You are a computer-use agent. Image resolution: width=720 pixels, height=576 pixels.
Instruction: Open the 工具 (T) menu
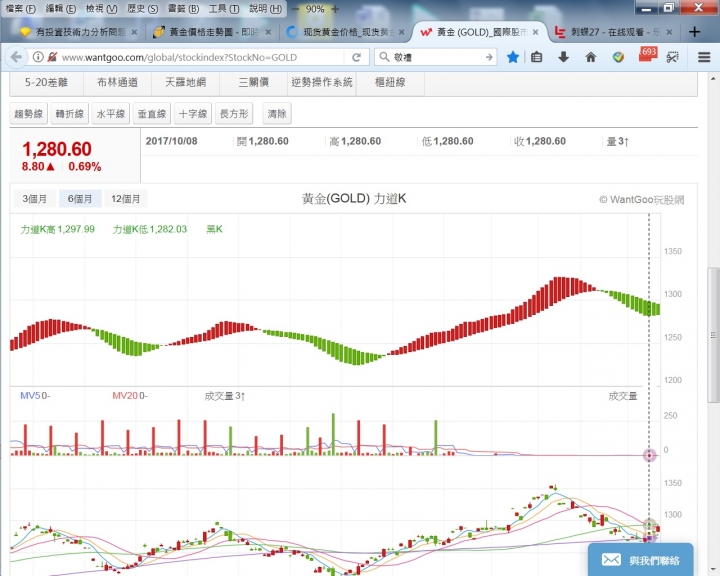(223, 8)
